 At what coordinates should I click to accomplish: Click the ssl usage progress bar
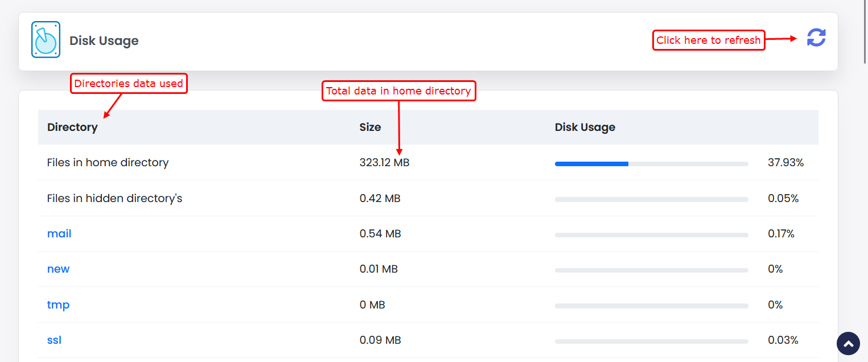click(651, 341)
